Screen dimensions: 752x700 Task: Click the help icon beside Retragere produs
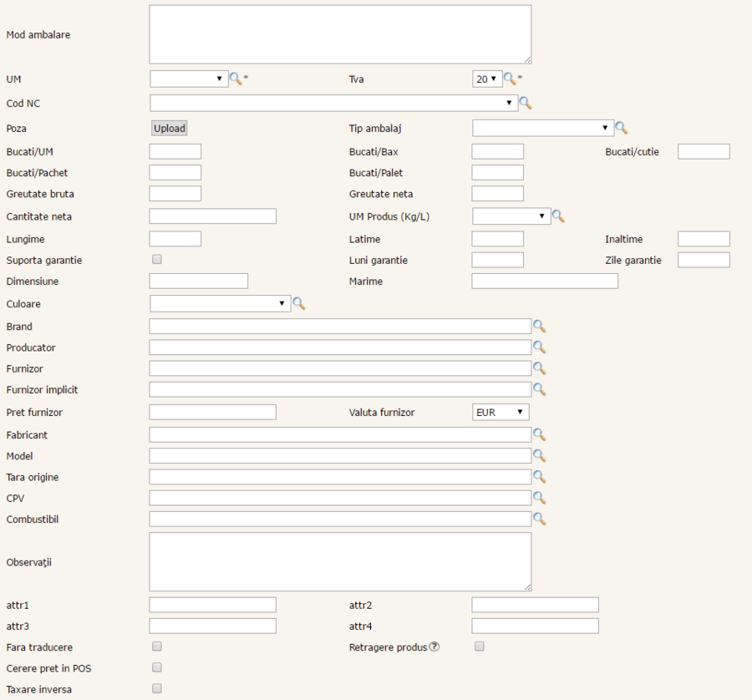coord(434,647)
